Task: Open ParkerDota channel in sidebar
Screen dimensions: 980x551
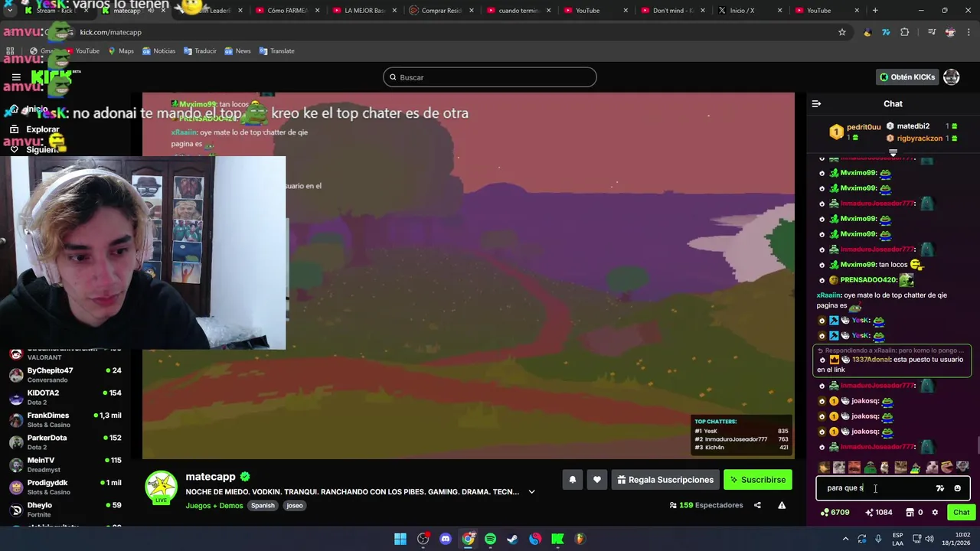Action: (x=65, y=442)
